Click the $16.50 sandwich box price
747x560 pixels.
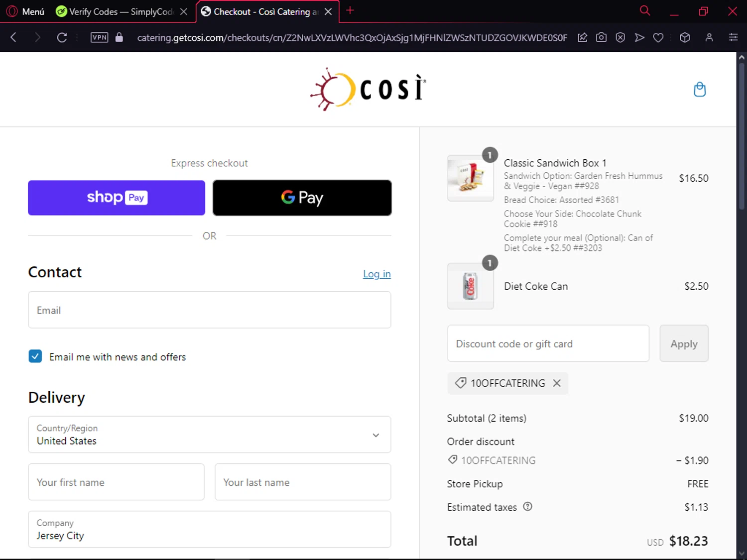pyautogui.click(x=694, y=178)
